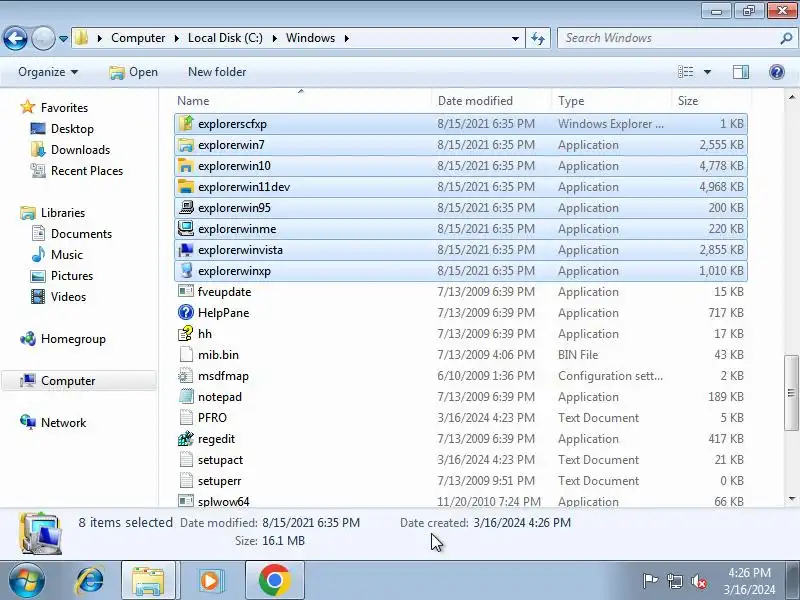This screenshot has height=600, width=800.
Task: Open Libraries in the navigation pane
Action: 63,212
